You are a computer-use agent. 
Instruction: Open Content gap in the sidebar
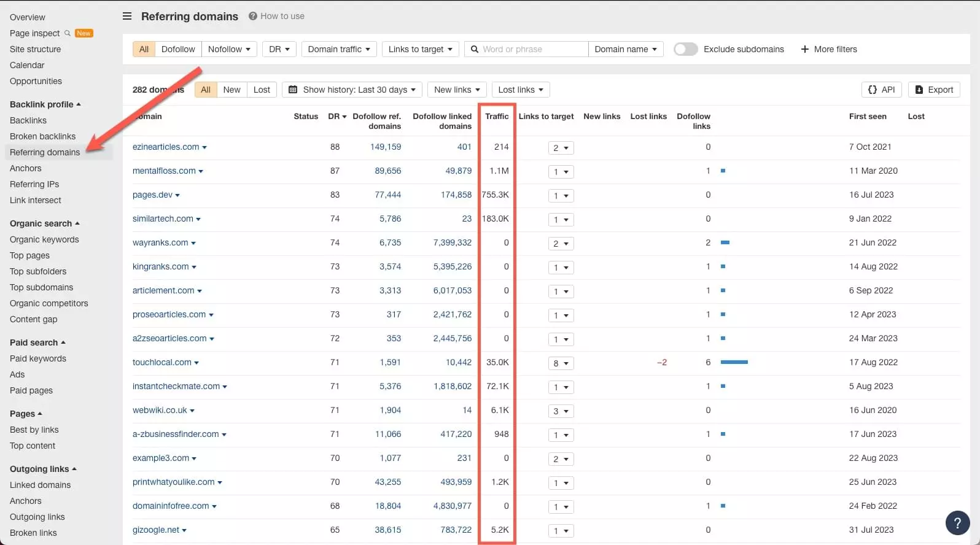(34, 319)
